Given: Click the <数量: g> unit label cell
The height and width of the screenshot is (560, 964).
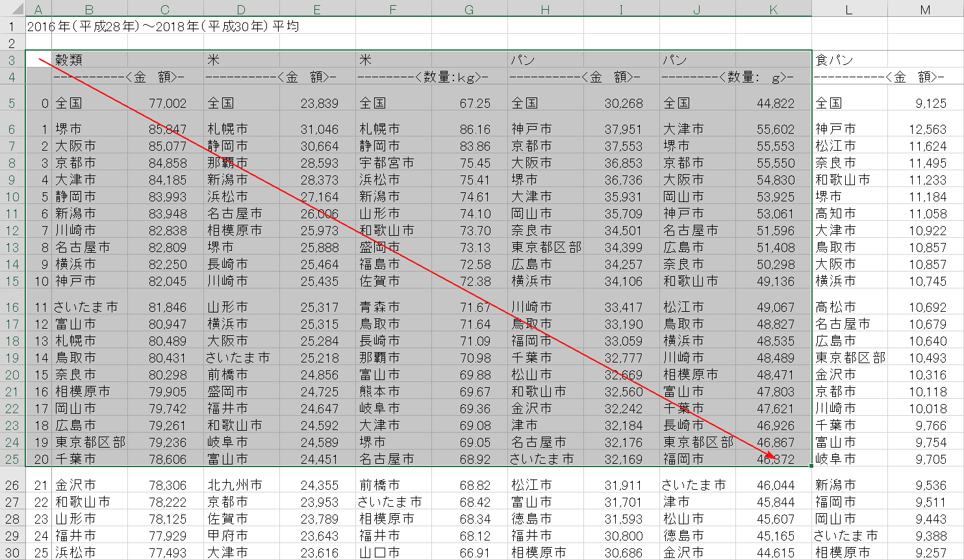Looking at the screenshot, I should tap(735, 77).
